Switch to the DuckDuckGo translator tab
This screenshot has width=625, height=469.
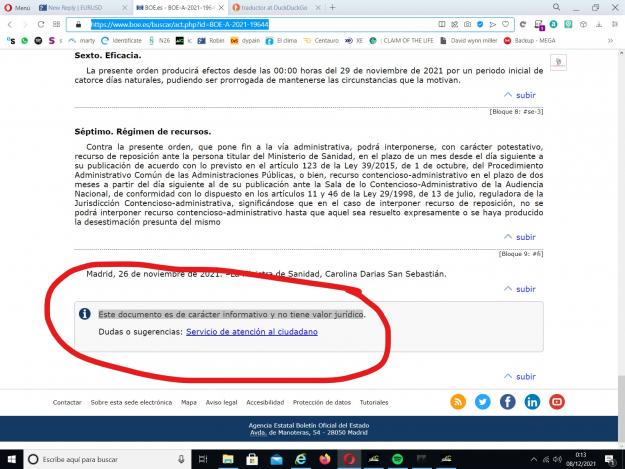click(x=275, y=8)
